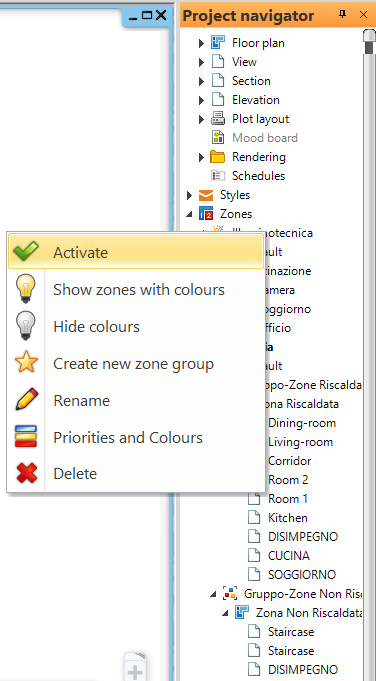
Task: Click the lit bulb Show zones icon
Action: pos(26,289)
